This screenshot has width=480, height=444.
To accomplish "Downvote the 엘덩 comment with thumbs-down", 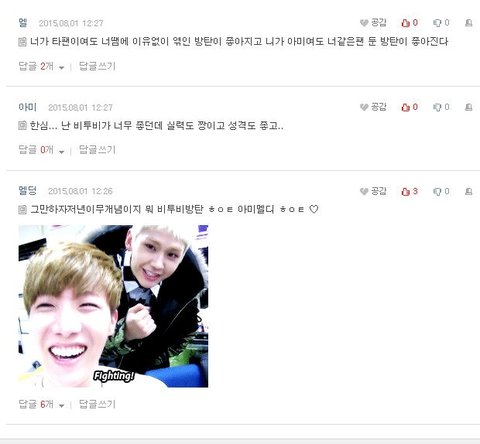I will pos(437,191).
